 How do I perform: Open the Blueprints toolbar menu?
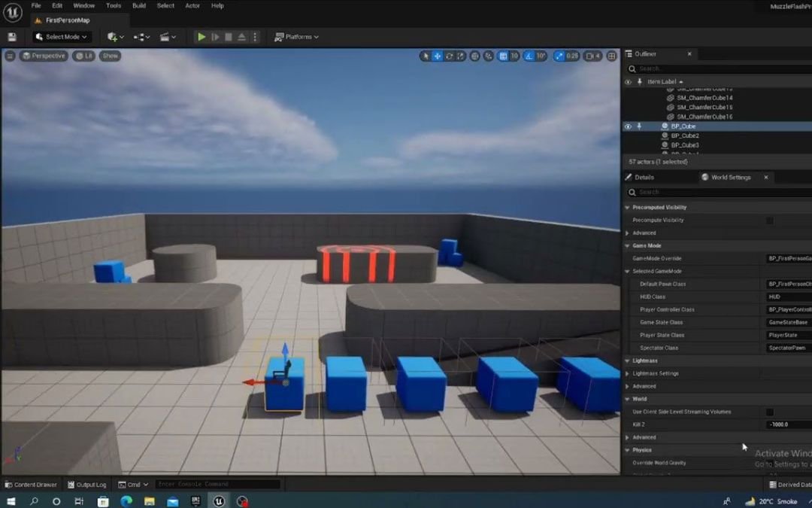point(141,37)
